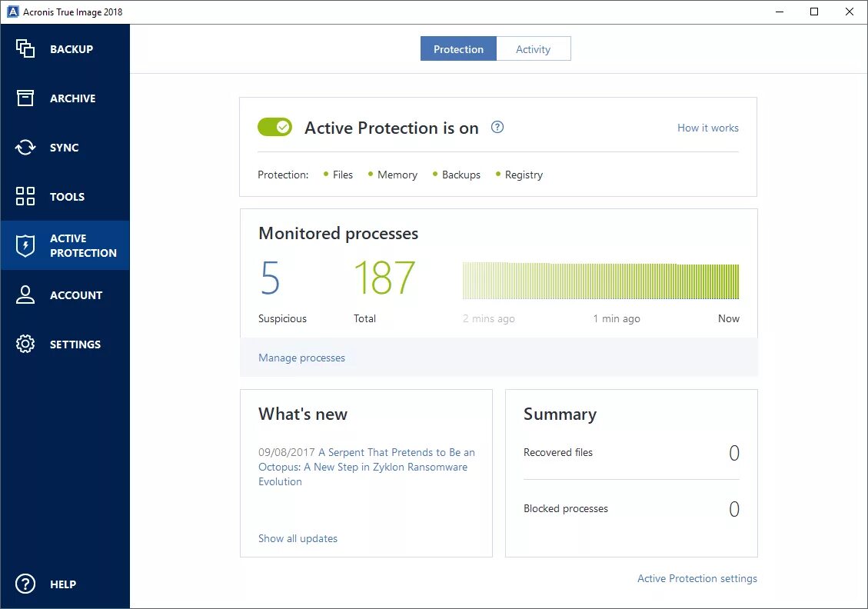Open the TOOLS section label
The height and width of the screenshot is (609, 868).
tap(67, 197)
